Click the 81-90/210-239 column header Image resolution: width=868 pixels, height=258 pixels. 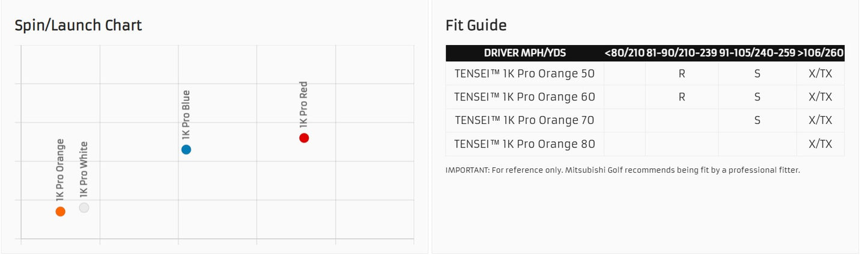682,53
